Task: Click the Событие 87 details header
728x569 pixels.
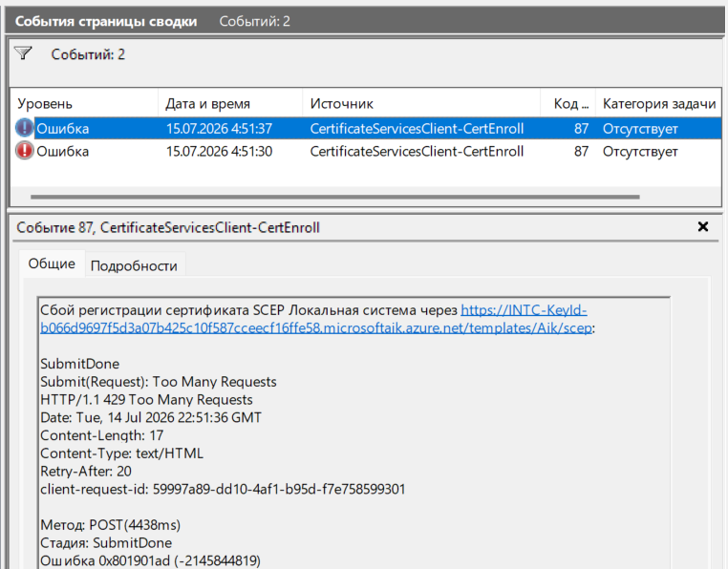Action: [168, 227]
